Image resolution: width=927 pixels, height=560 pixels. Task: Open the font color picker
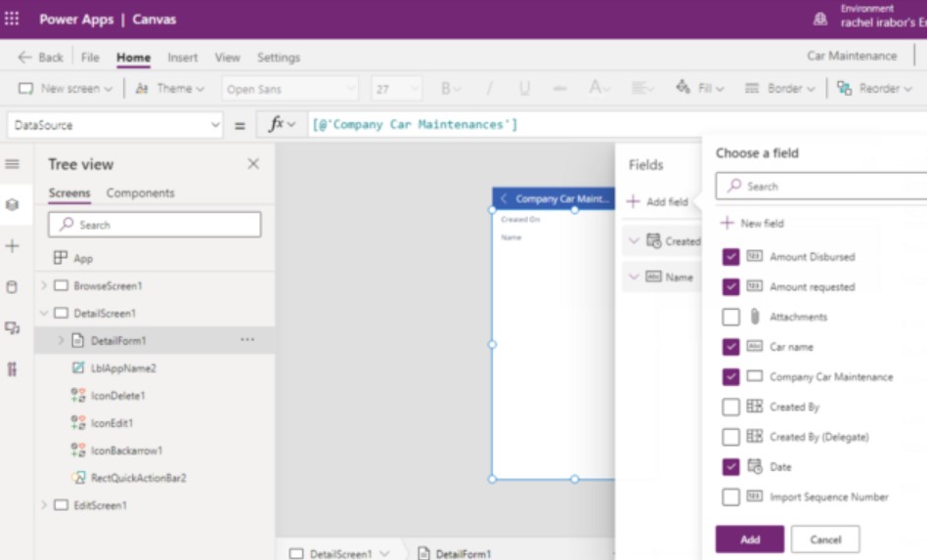pos(598,89)
